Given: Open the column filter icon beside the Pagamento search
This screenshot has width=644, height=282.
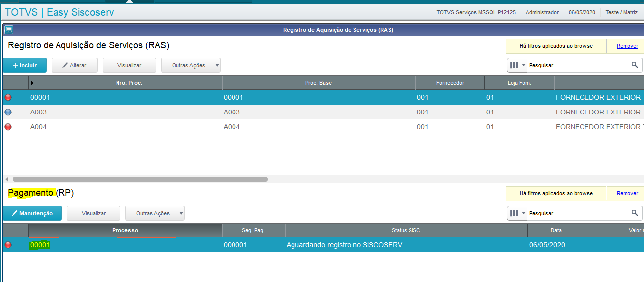Looking at the screenshot, I should 517,213.
